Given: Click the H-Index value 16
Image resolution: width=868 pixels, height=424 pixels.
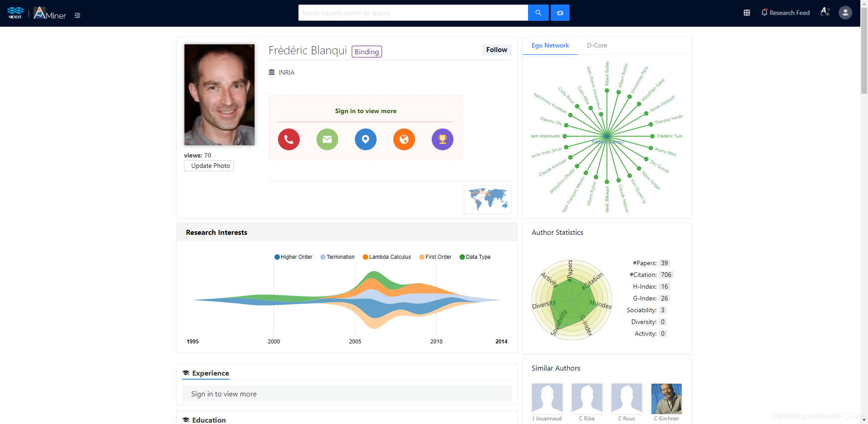Looking at the screenshot, I should (664, 286).
